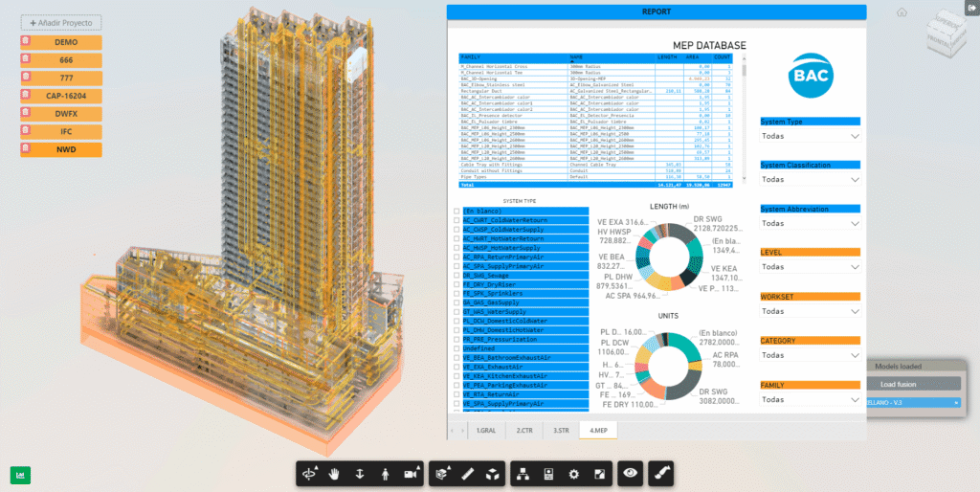Open the LEVEL filter dropdown

(x=810, y=267)
